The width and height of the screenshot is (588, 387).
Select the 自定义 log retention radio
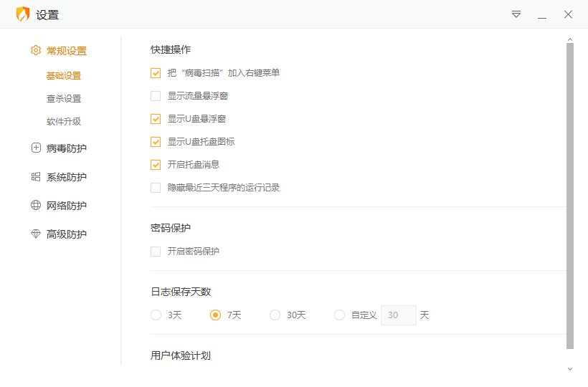click(x=339, y=315)
